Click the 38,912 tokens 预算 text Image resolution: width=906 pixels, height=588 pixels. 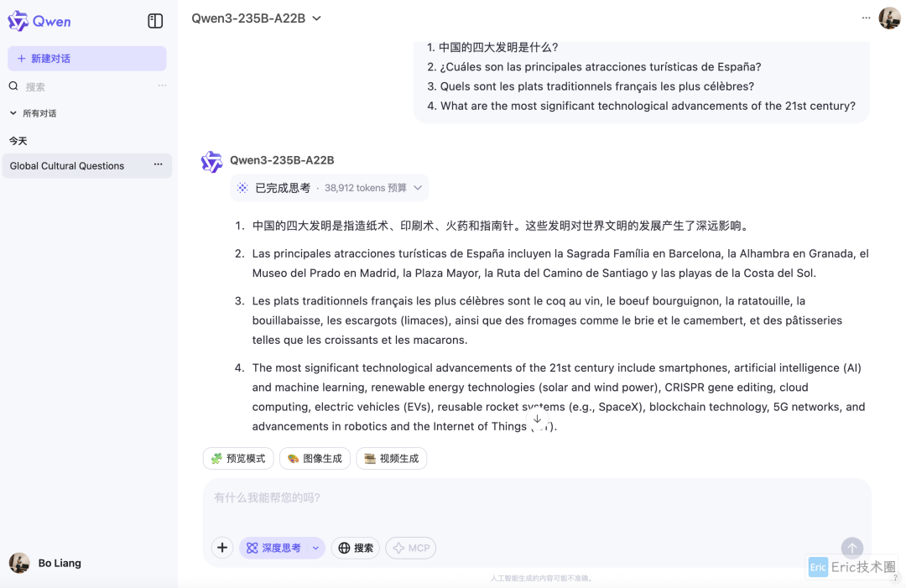pyautogui.click(x=365, y=188)
